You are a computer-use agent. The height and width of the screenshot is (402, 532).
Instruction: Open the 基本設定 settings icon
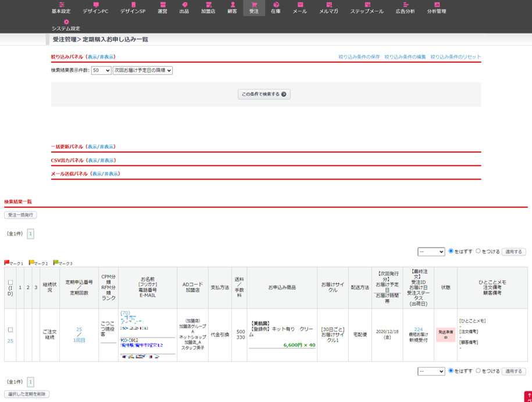point(61,5)
